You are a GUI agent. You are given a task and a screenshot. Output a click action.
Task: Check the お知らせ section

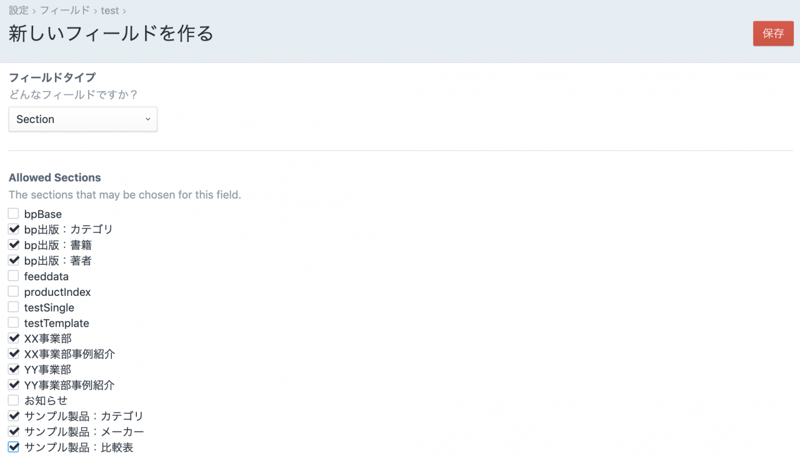[14, 400]
